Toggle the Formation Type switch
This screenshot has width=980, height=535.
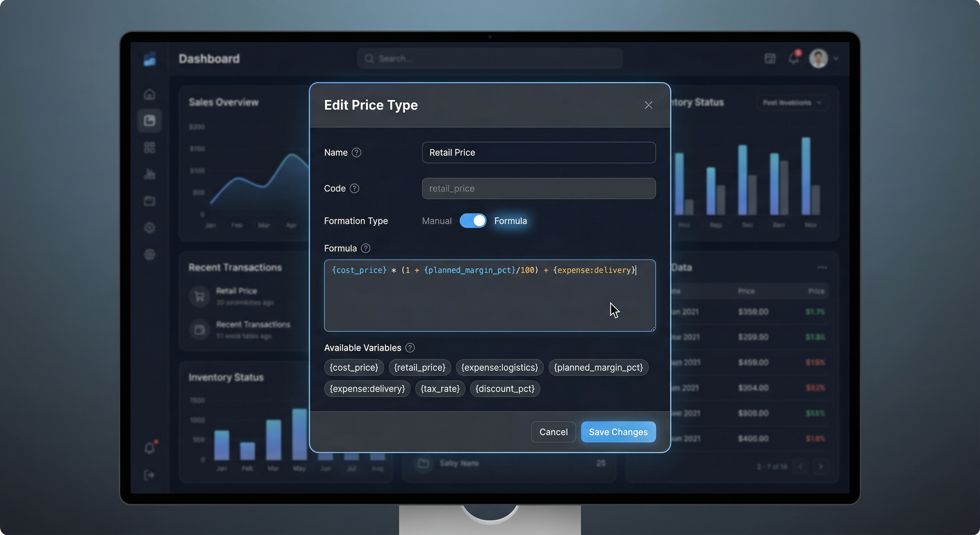473,221
